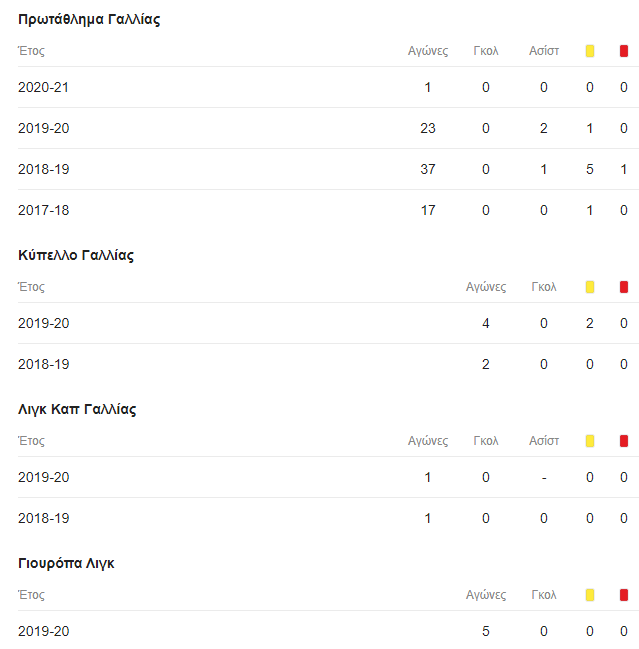Screen dimensions: 639x649
Task: Open the Λιγκ Καπ Γαλλίας section title
Action: pos(77,409)
